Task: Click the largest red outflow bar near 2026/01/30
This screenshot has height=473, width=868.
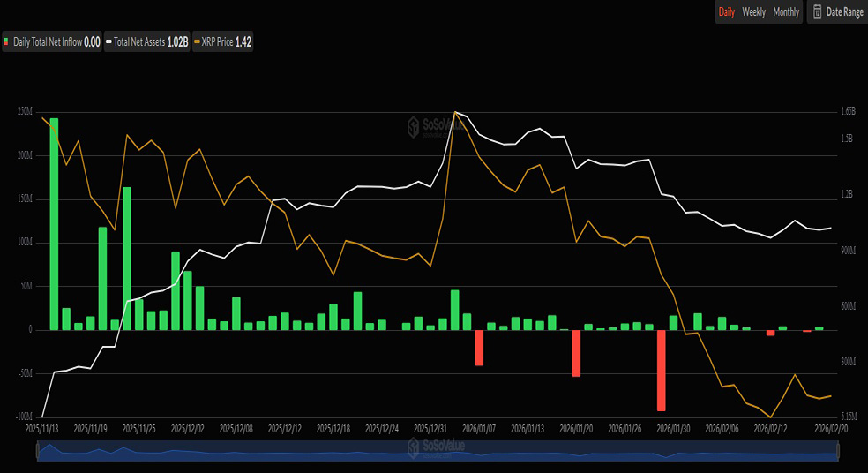Action: click(661, 370)
